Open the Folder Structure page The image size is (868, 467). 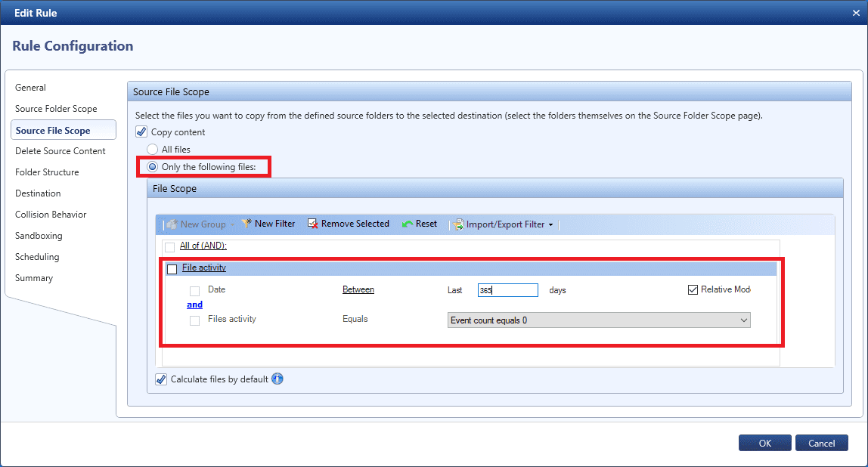(47, 172)
